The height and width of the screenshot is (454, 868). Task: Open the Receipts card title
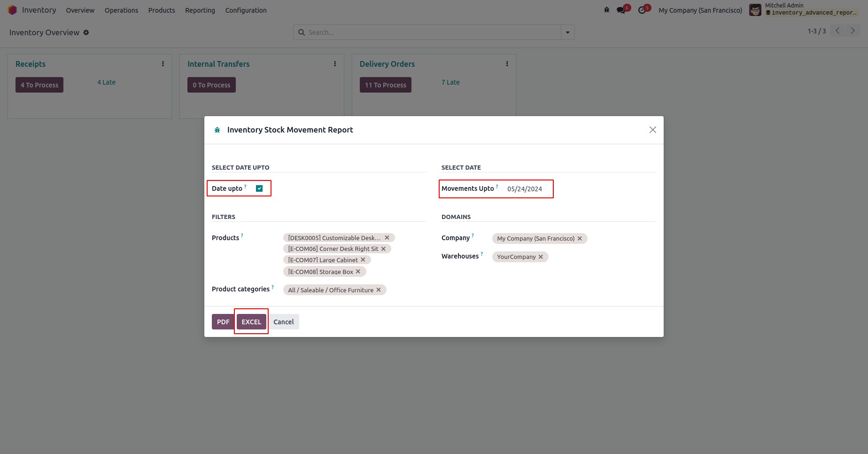pos(31,64)
